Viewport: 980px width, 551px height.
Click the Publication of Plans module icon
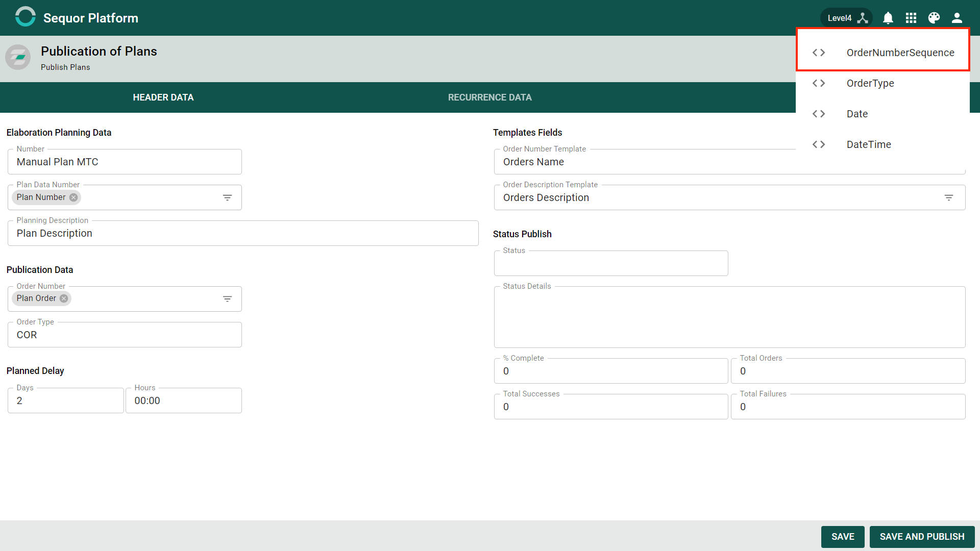(18, 57)
